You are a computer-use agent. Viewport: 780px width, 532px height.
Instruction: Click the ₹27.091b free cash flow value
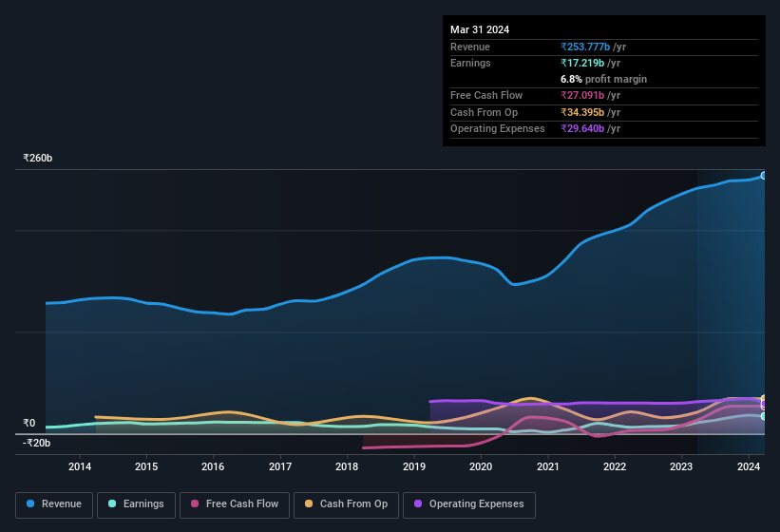click(582, 95)
